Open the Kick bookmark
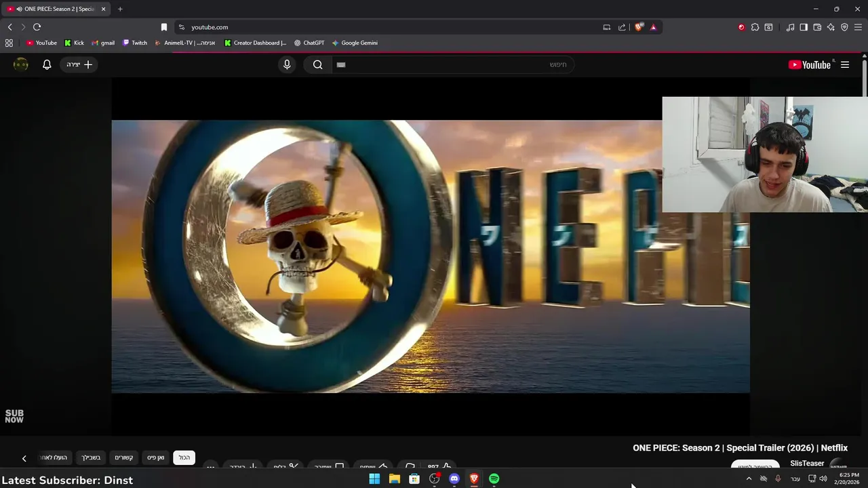This screenshot has height=488, width=868. pyautogui.click(x=74, y=43)
